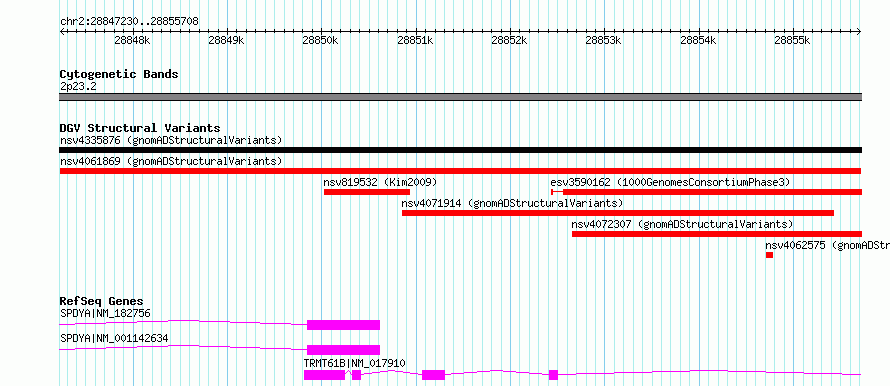Click the nsv4062575 variant label
Image resolution: width=890 pixels, height=386 pixels.
pyautogui.click(x=827, y=245)
